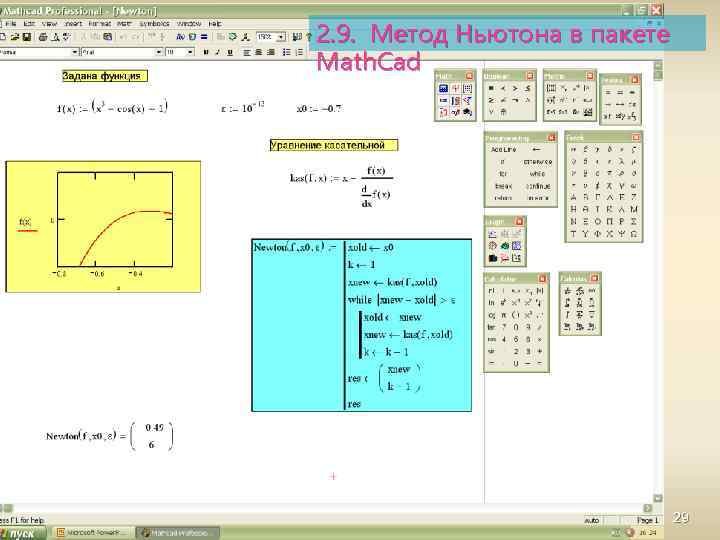Click the 'Уравнение касательной' text label
Image resolution: width=720 pixels, height=540 pixels.
333,145
